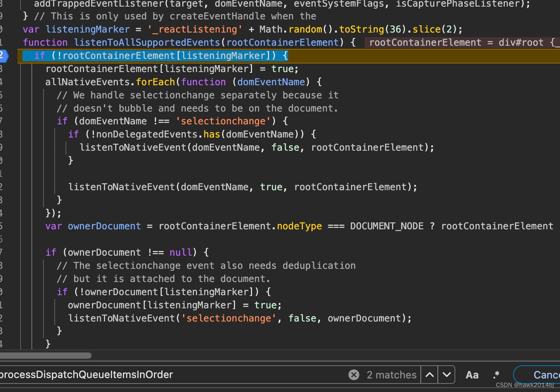Image resolution: width=560 pixels, height=392 pixels.
Task: Click the allNativeEvents.forEach call
Action: pos(110,82)
